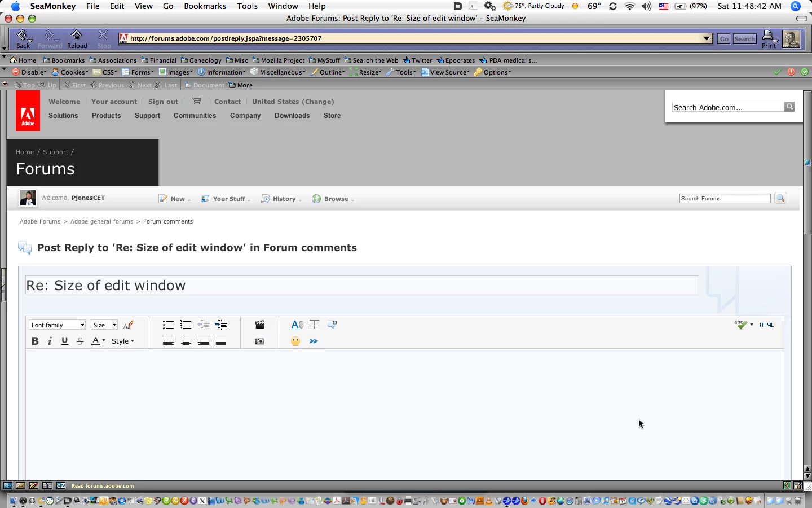Open the Window menu
The height and width of the screenshot is (508, 812).
pyautogui.click(x=283, y=6)
